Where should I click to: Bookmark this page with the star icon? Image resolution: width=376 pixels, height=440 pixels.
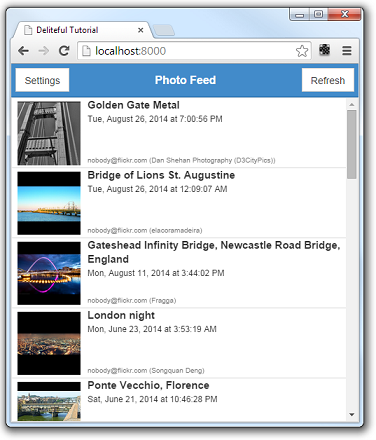pyautogui.click(x=302, y=51)
